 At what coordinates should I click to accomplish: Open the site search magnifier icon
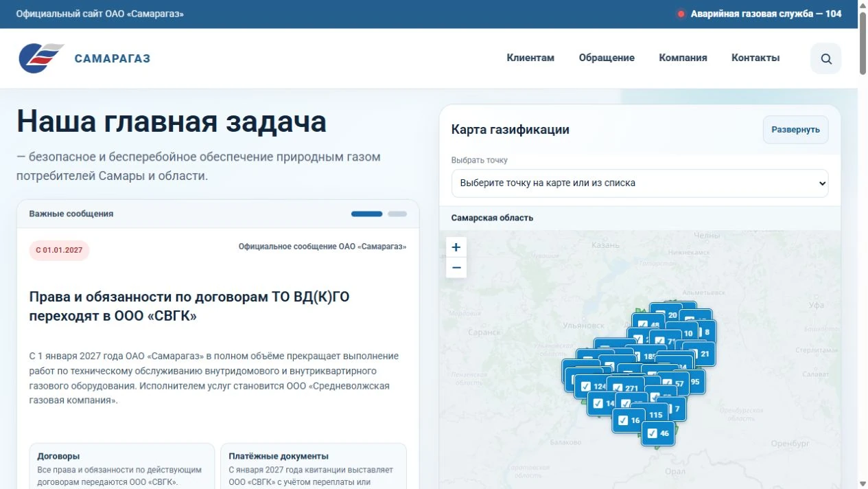(825, 58)
